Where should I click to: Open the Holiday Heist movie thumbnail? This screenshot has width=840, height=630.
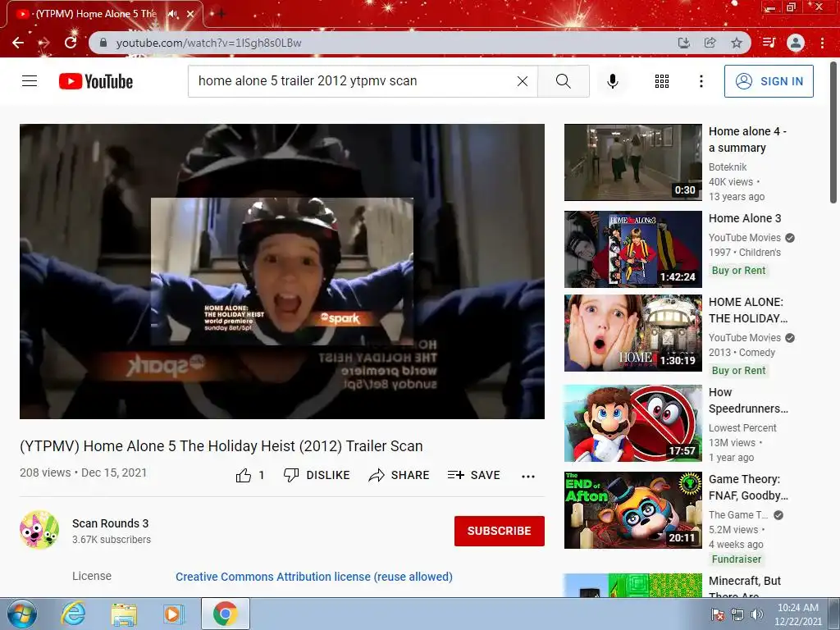633,333
